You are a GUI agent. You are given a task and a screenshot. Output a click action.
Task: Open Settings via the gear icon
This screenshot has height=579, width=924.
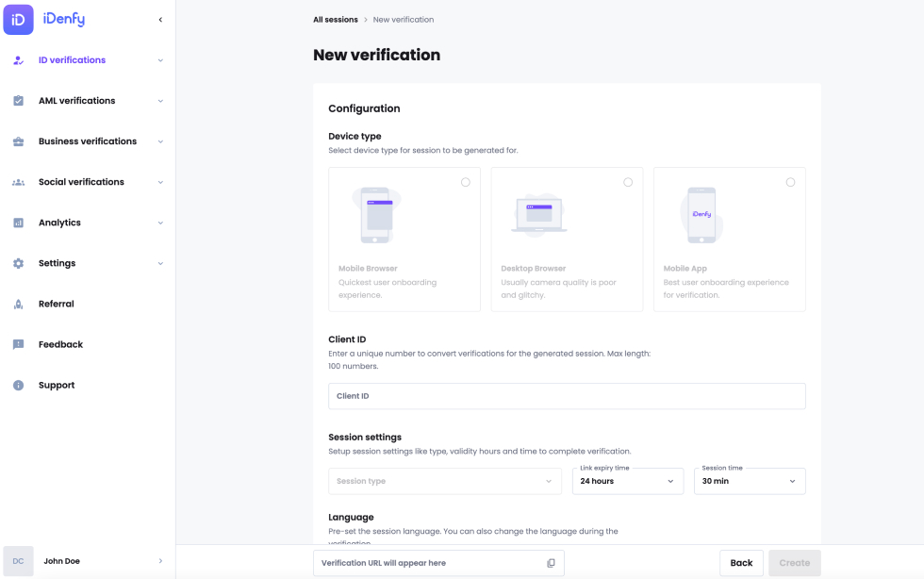pos(20,263)
